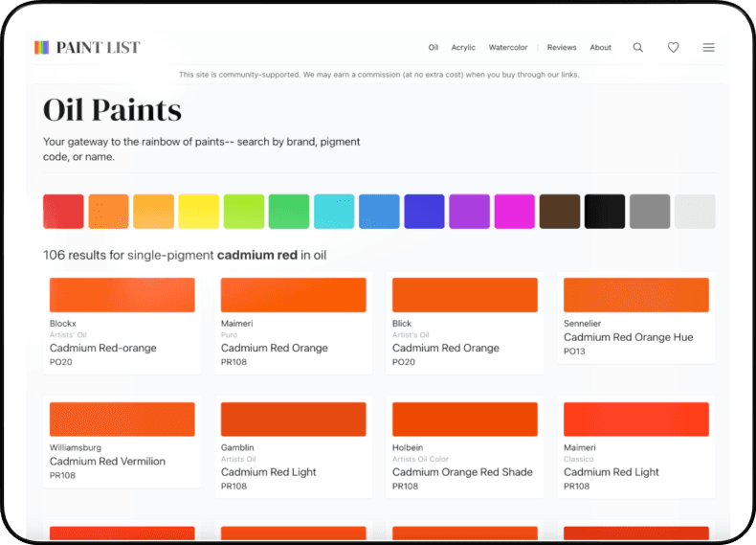
Task: Click PO13 pigment code
Action: coord(574,352)
